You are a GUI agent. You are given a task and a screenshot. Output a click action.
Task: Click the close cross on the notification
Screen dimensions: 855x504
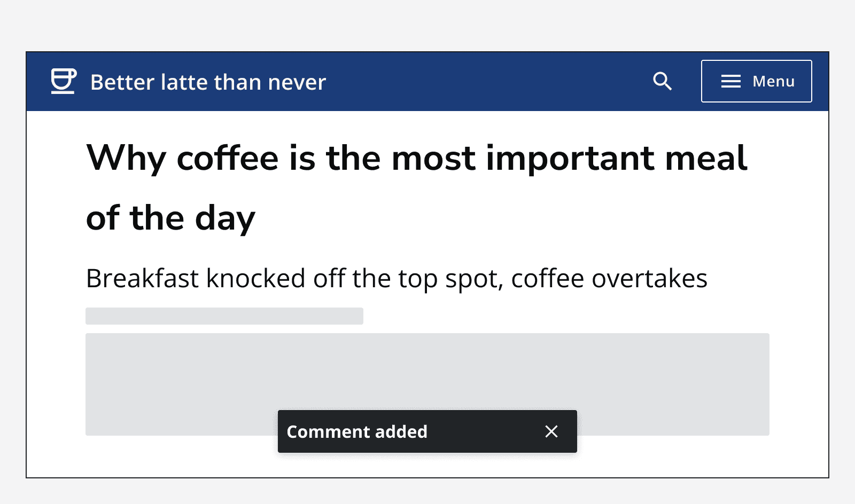pyautogui.click(x=551, y=431)
